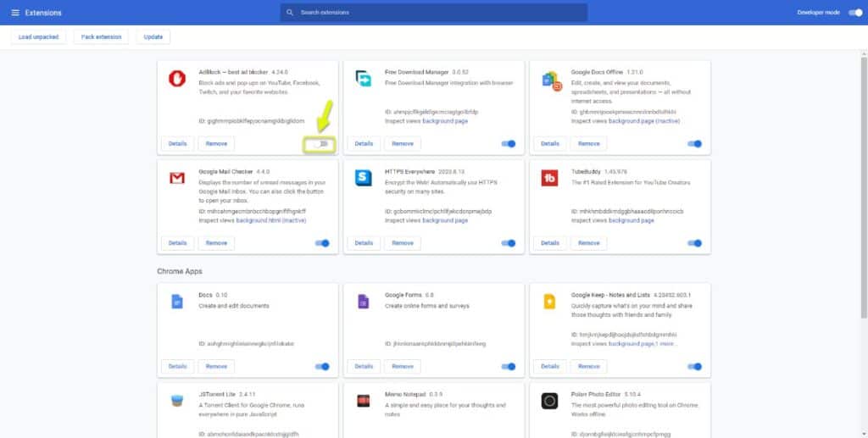Click the Chrome Apps section heading
This screenshot has width=868, height=438.
point(180,272)
